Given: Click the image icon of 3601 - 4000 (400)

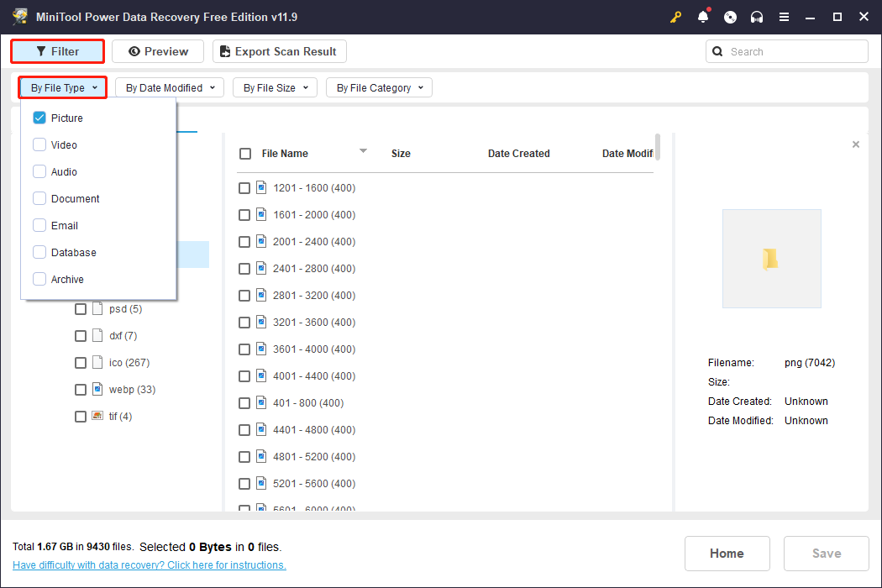Looking at the screenshot, I should [261, 349].
